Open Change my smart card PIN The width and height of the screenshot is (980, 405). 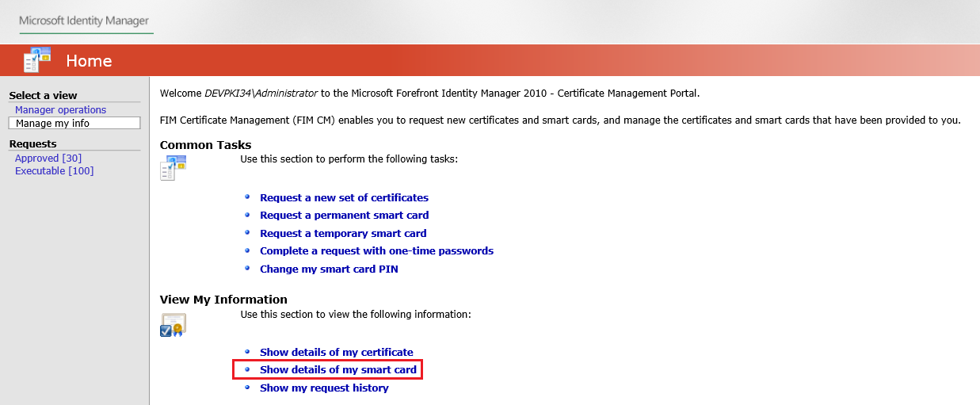click(329, 269)
